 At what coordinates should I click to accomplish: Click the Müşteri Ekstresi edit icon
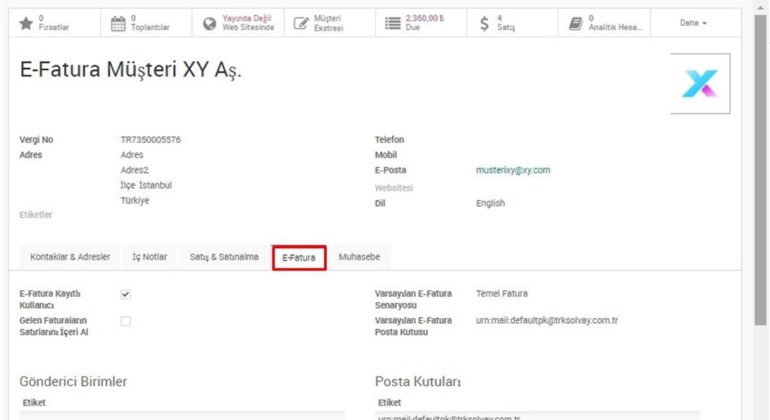pyautogui.click(x=301, y=23)
